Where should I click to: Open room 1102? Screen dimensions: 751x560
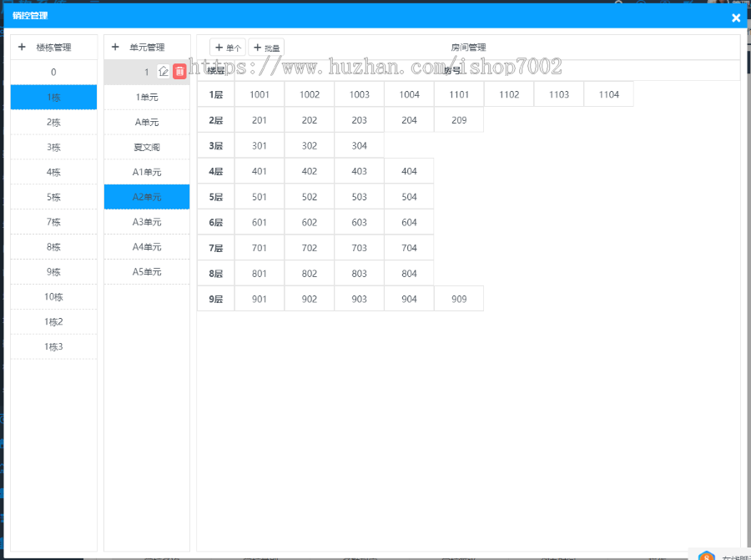(x=509, y=94)
